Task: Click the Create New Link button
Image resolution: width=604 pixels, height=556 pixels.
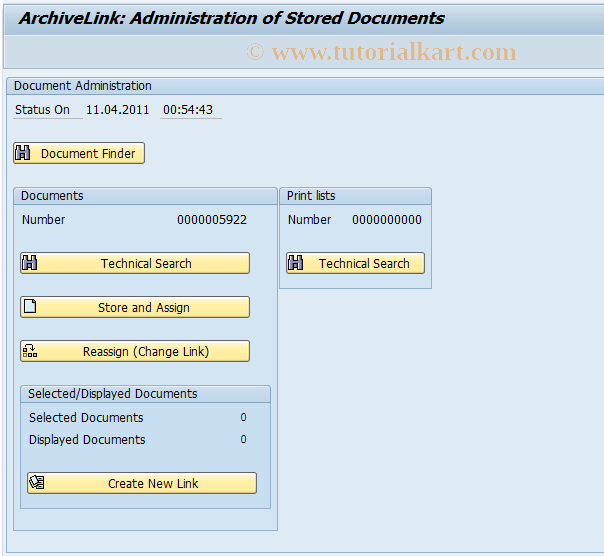Action: click(142, 483)
